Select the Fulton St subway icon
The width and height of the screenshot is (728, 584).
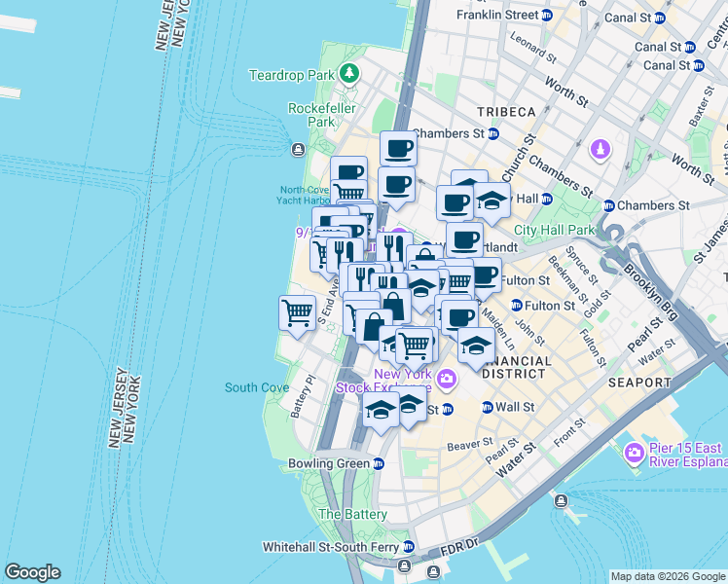click(516, 306)
